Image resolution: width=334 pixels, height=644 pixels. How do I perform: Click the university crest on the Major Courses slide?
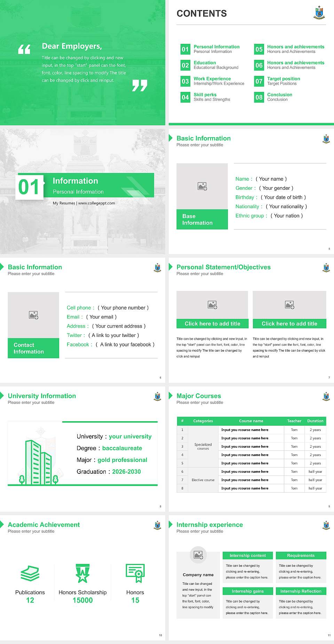click(x=326, y=396)
